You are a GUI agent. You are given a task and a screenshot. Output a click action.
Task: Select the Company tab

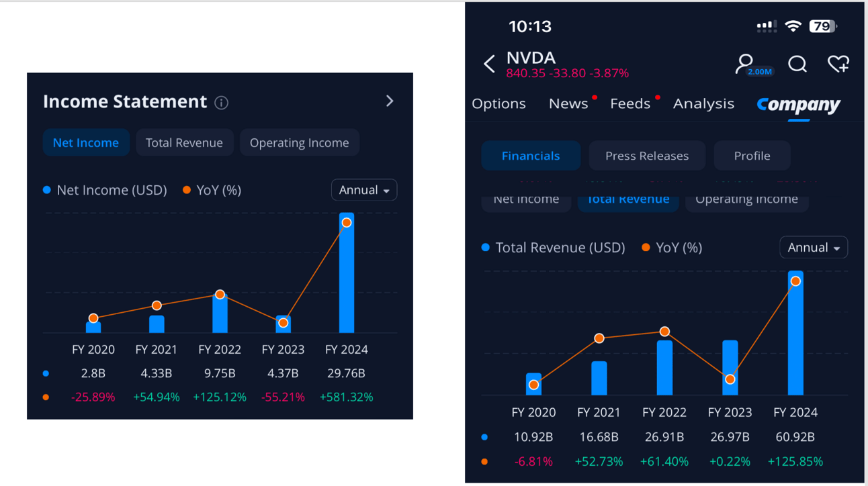[798, 105]
